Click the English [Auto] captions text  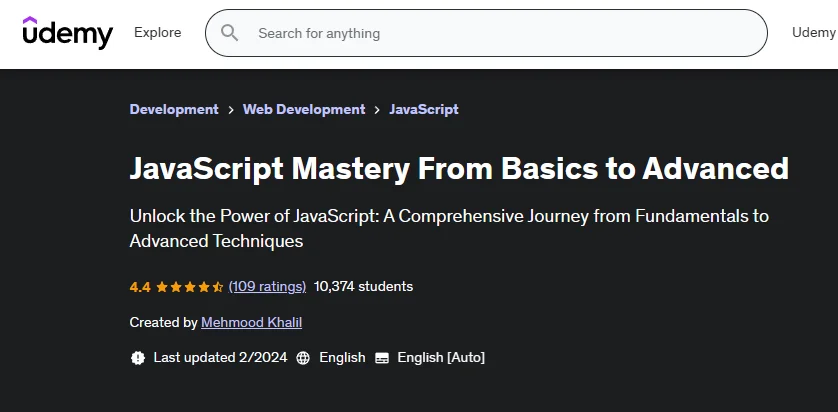click(x=441, y=357)
